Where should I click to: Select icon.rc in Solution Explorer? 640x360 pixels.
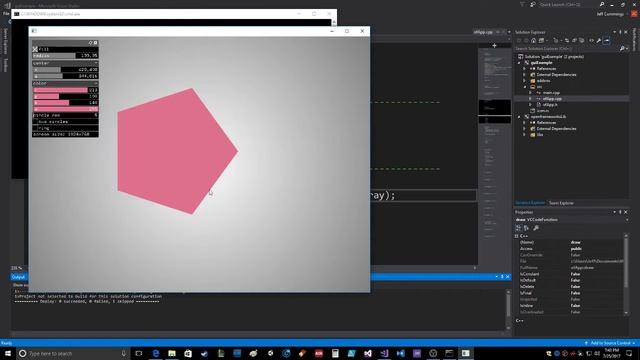click(x=543, y=111)
